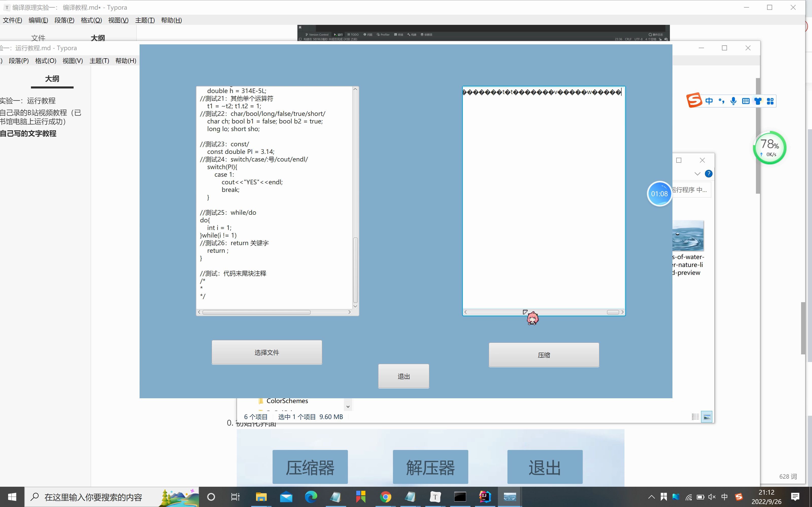Select the Profiler tool in IntelliJ toolbar
The height and width of the screenshot is (507, 812).
point(383,34)
